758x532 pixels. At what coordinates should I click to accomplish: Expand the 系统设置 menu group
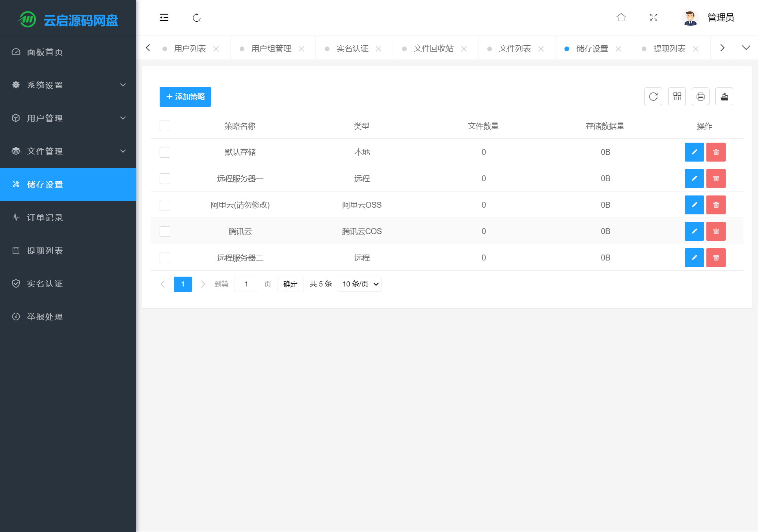point(44,85)
